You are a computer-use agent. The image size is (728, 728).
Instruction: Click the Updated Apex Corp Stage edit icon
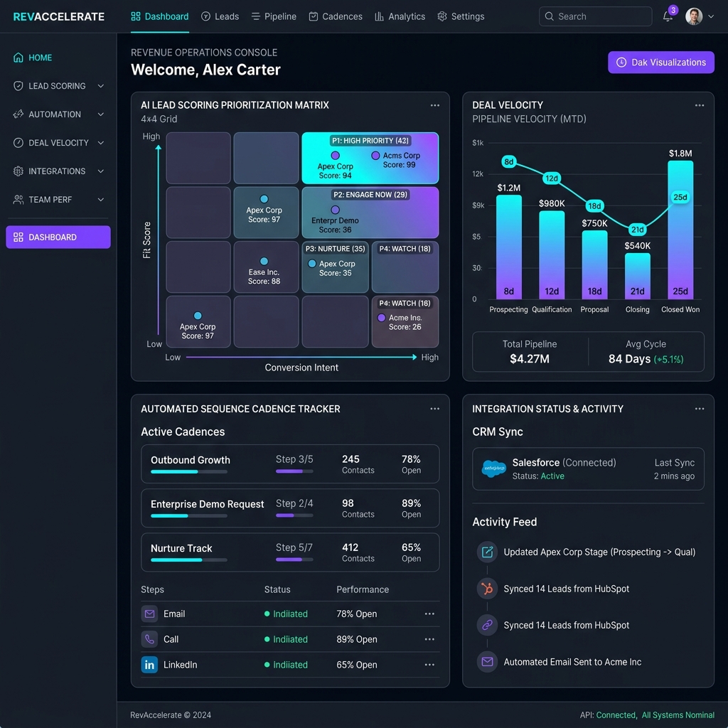tap(487, 552)
